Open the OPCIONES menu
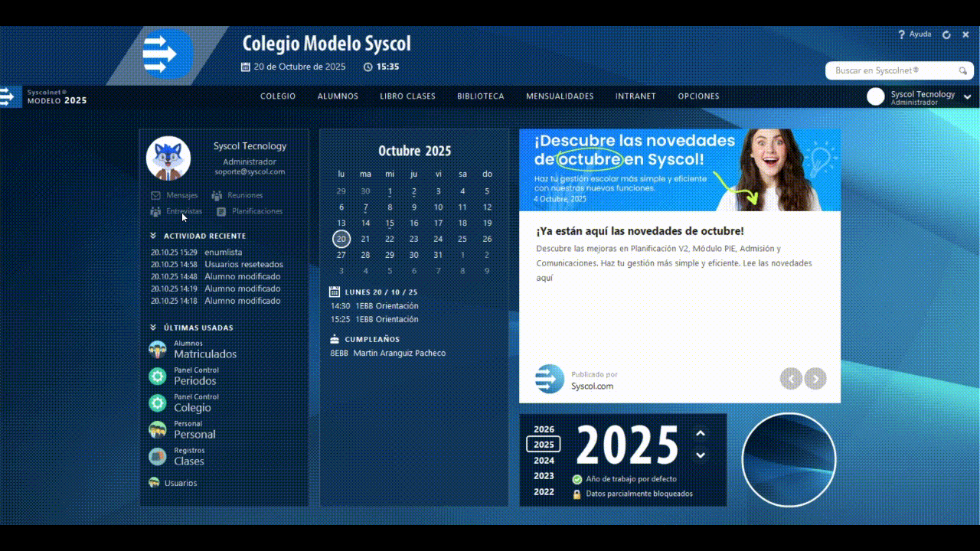This screenshot has height=551, width=980. click(698, 96)
